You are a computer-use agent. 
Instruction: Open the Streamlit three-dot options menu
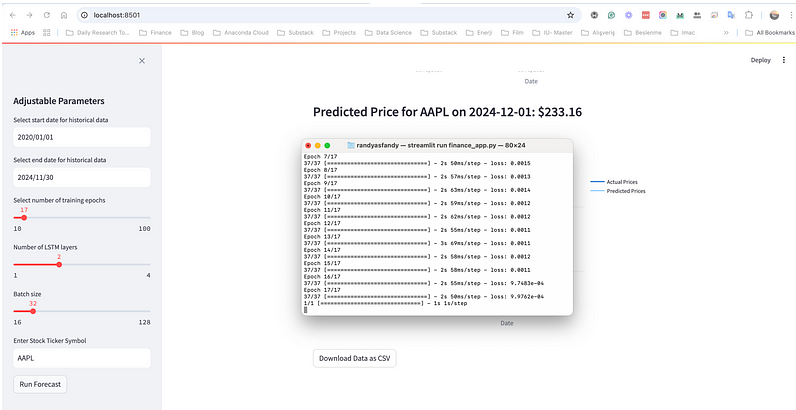(x=784, y=60)
